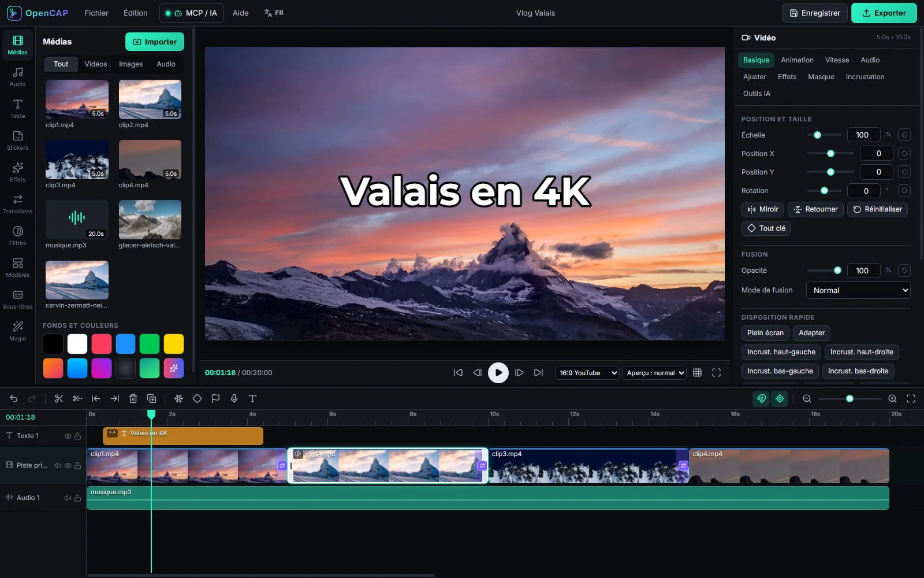Screen dimensions: 924x578
Task: Click the Miroir button
Action: (763, 209)
